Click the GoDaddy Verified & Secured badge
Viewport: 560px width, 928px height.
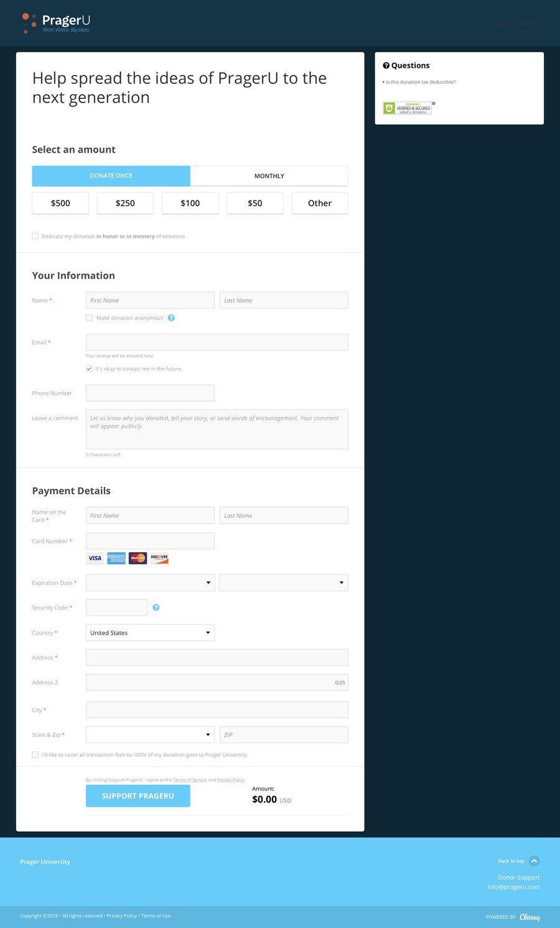pos(408,108)
